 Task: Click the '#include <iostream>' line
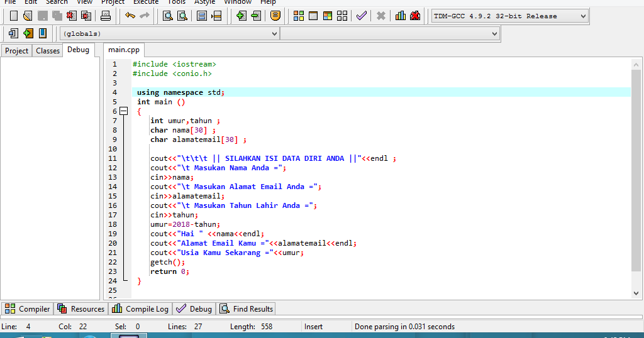click(174, 64)
